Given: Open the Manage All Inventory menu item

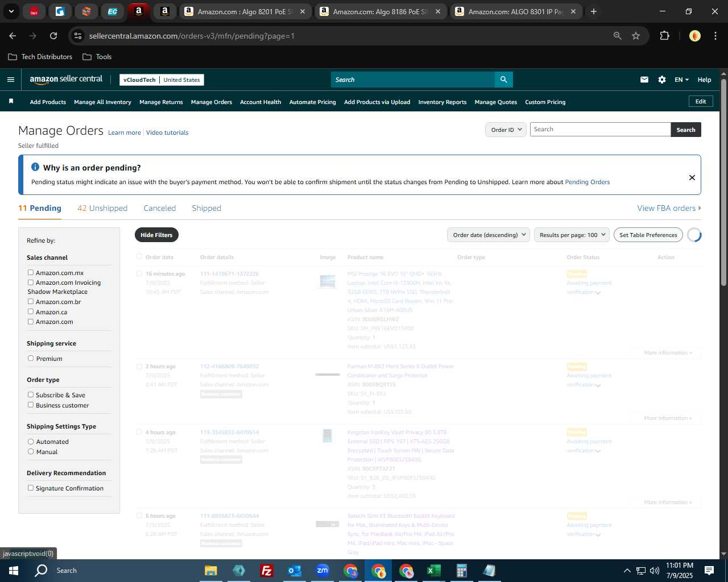Looking at the screenshot, I should (x=102, y=102).
